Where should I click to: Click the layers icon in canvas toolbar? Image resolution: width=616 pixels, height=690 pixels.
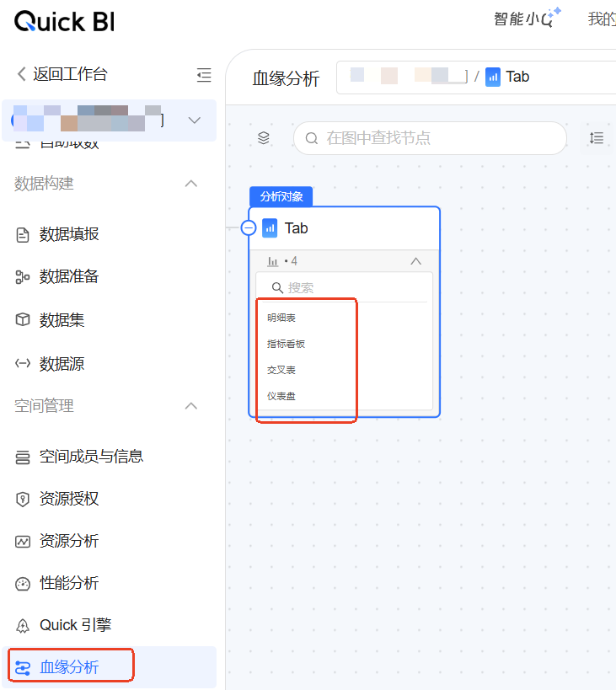pyautogui.click(x=264, y=138)
